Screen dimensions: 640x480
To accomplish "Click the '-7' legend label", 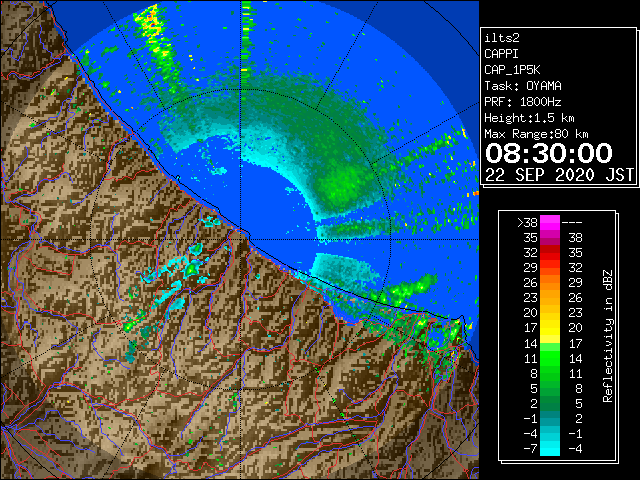I will click(530, 449).
